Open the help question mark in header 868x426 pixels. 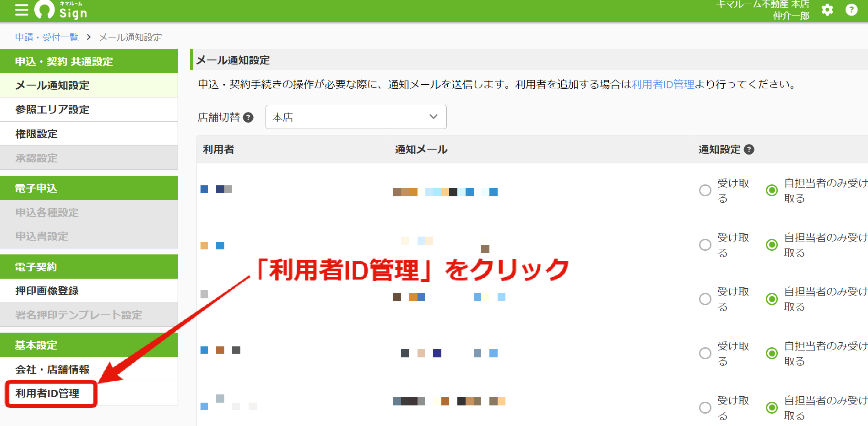pos(852,10)
